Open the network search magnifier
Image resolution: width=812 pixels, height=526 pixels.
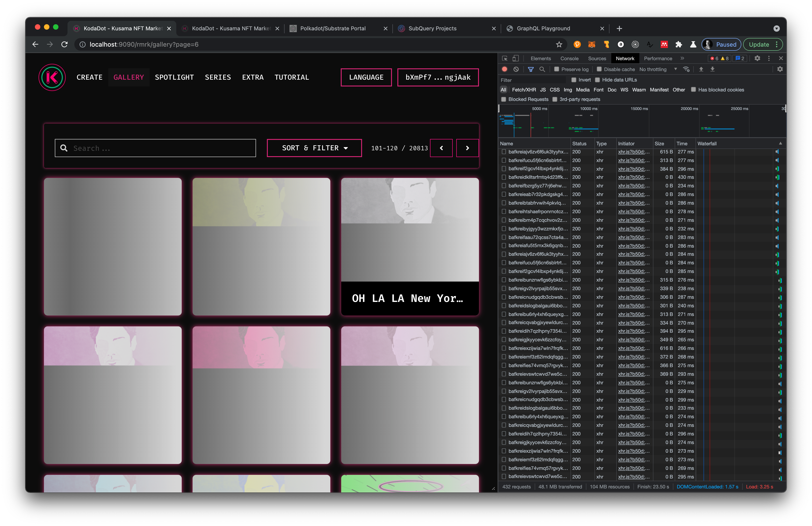[x=542, y=69]
